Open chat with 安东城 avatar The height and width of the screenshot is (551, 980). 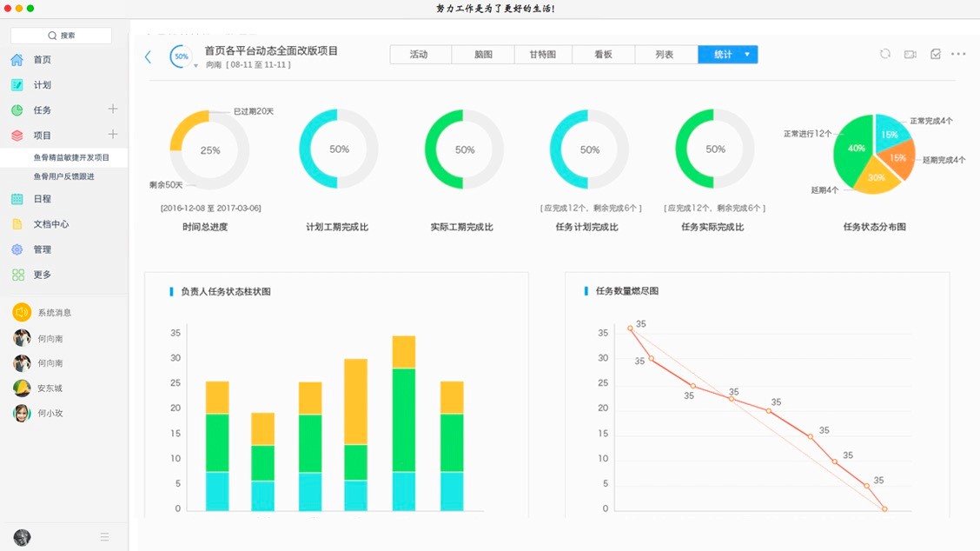coord(22,388)
